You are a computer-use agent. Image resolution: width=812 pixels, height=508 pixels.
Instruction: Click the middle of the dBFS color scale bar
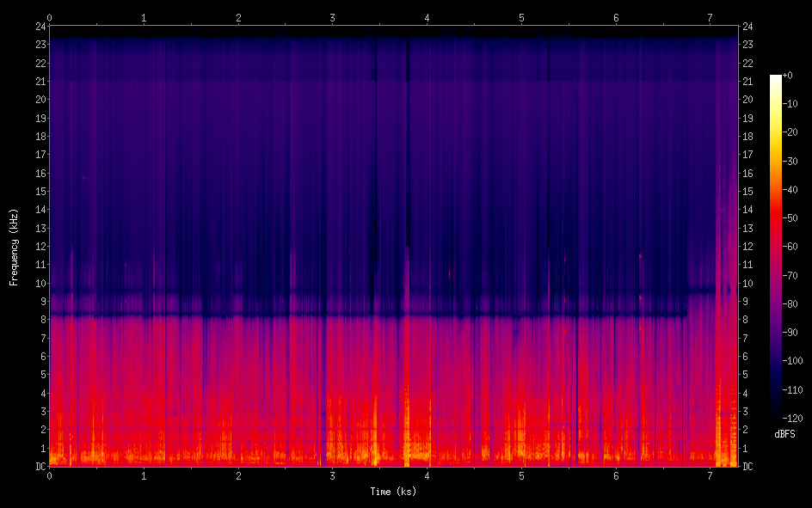tap(776, 248)
